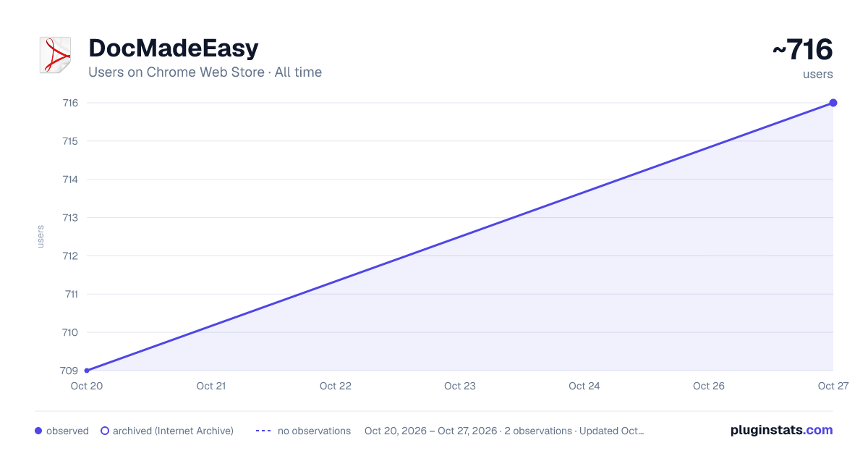Click the Oct 23 x-axis label
Viewport: 868px width, 456px height.
pyautogui.click(x=460, y=386)
